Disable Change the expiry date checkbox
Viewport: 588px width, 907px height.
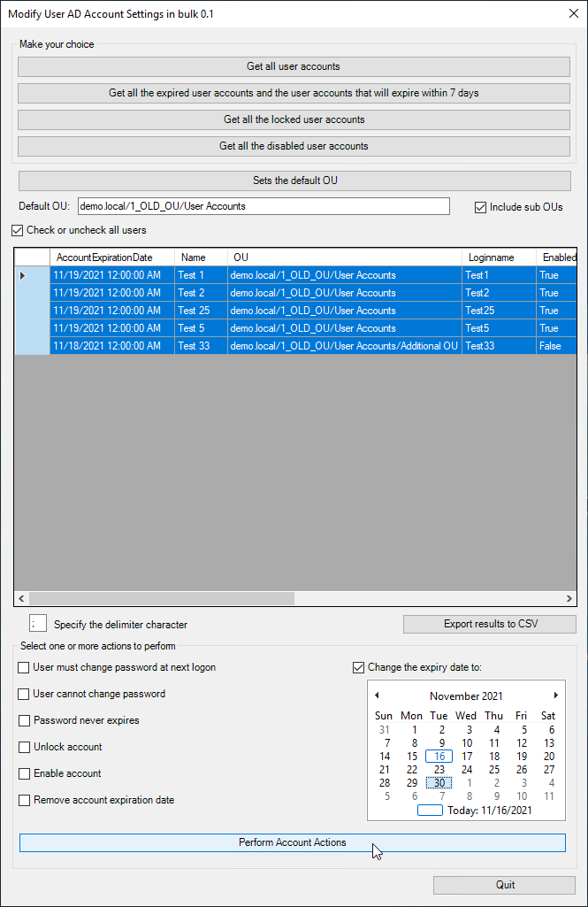pyautogui.click(x=359, y=667)
